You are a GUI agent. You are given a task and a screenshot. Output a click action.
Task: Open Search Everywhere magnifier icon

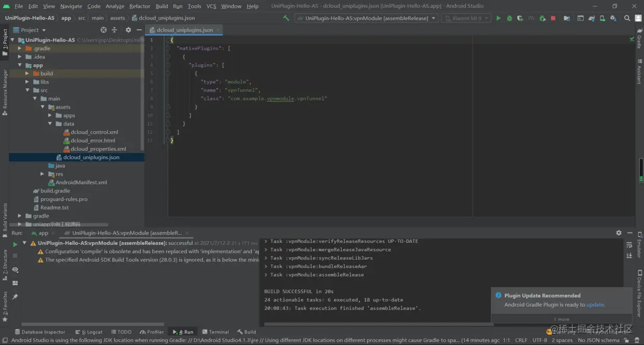tap(627, 18)
